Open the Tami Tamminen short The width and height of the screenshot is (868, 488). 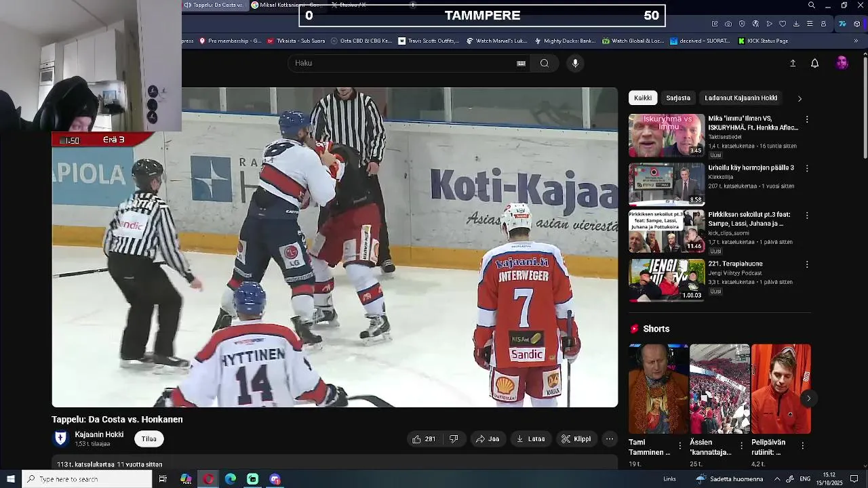(x=658, y=388)
